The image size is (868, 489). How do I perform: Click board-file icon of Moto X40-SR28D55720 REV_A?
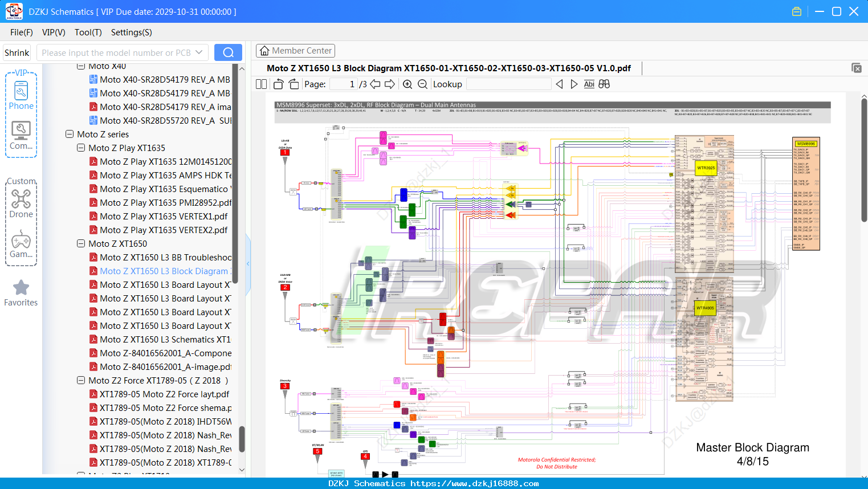pos(93,121)
